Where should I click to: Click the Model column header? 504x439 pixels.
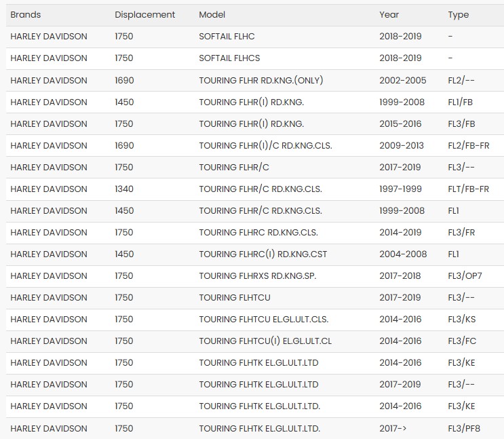pyautogui.click(x=212, y=15)
